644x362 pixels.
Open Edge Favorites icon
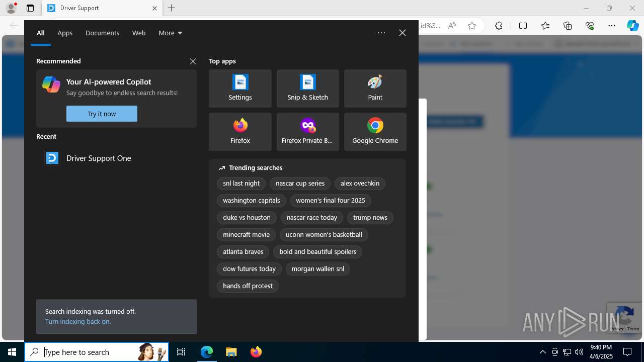tap(545, 26)
